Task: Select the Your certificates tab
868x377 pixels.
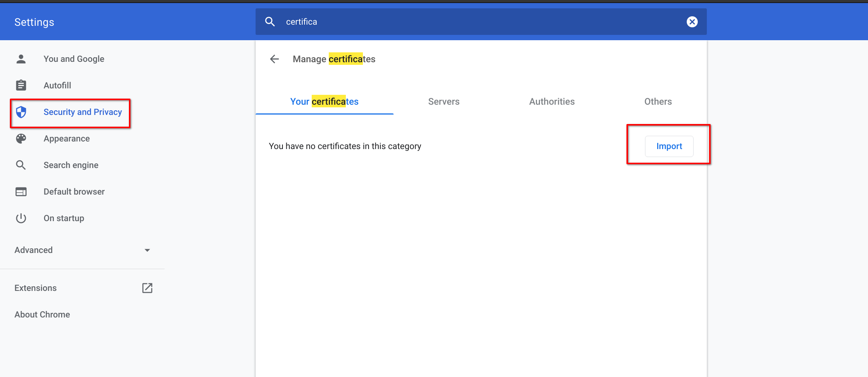Action: point(324,102)
